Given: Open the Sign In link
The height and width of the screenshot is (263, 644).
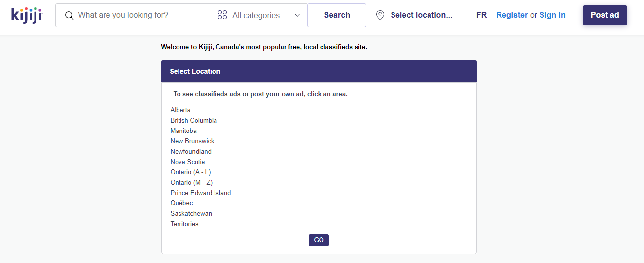Looking at the screenshot, I should coord(552,15).
